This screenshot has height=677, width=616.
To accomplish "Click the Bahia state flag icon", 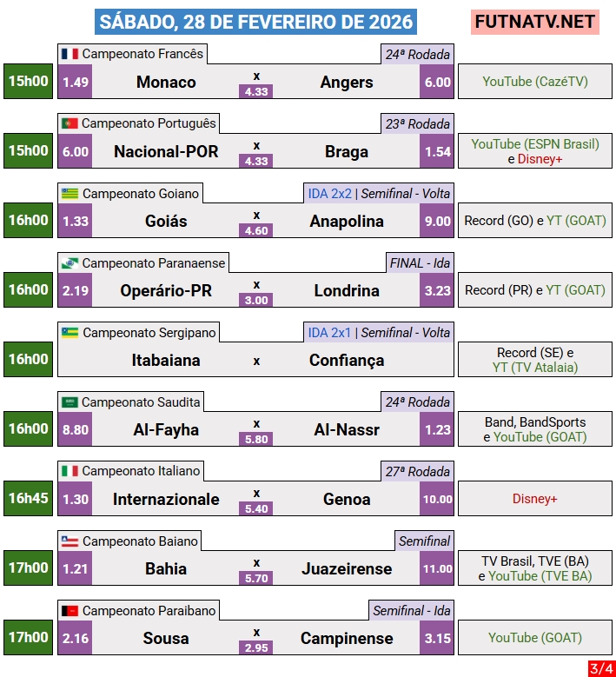I will (x=70, y=541).
